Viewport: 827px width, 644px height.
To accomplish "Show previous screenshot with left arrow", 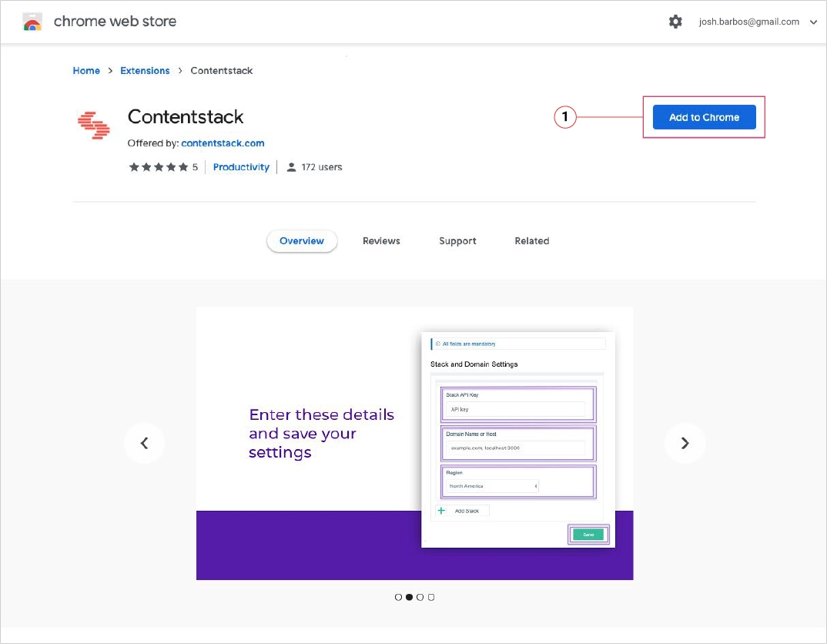I will pos(145,443).
